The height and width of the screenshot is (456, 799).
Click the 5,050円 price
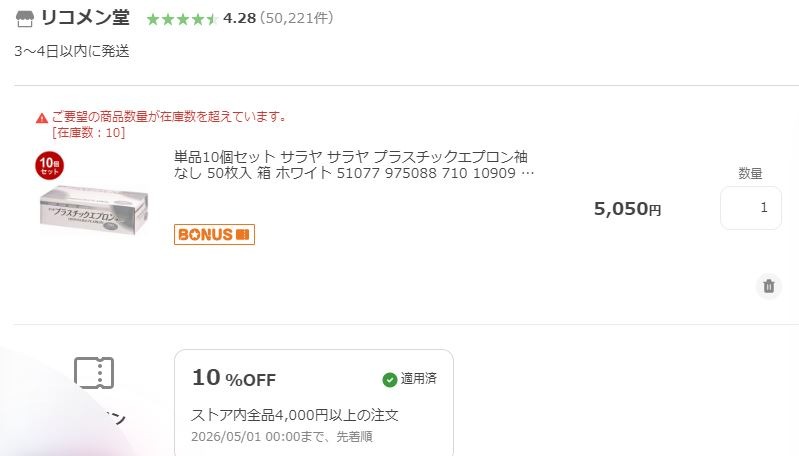coord(627,208)
